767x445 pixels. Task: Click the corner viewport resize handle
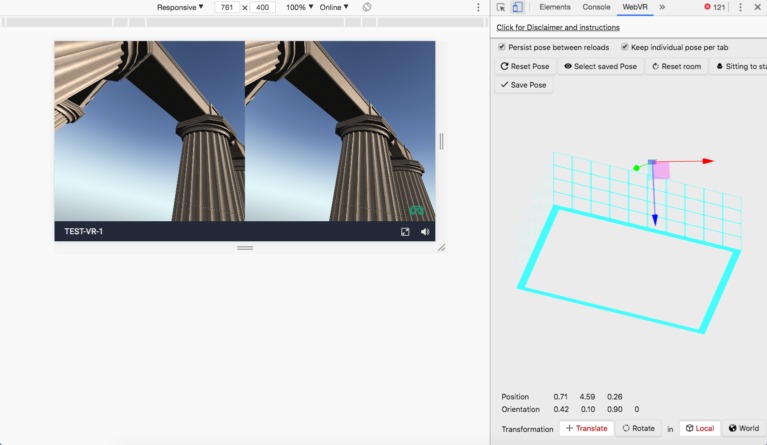click(441, 248)
